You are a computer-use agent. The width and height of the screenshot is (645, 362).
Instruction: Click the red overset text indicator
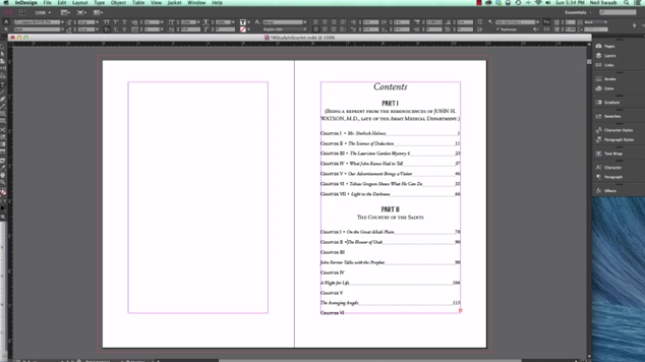click(x=460, y=311)
